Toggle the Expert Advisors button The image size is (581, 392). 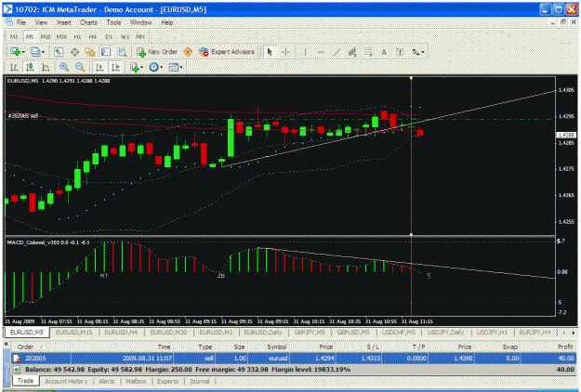click(227, 52)
